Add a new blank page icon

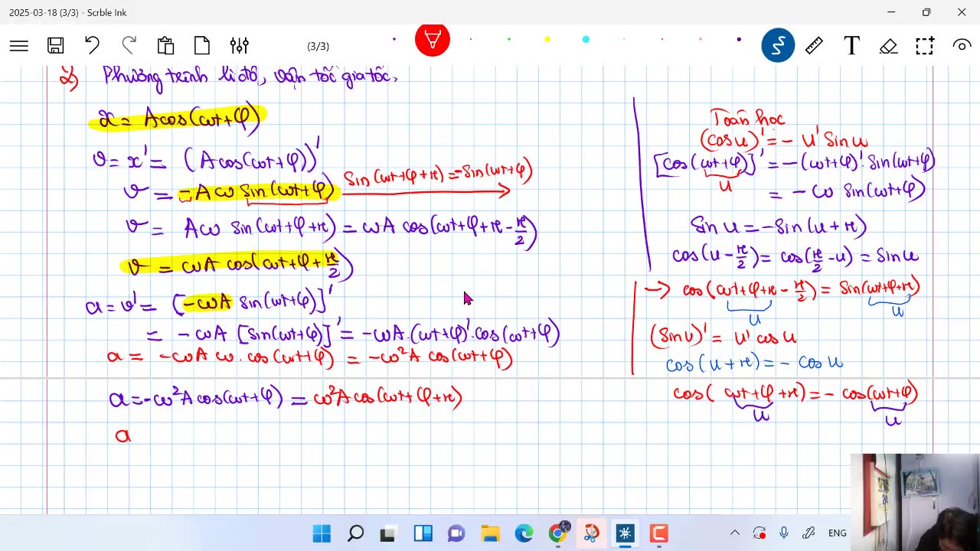[202, 46]
